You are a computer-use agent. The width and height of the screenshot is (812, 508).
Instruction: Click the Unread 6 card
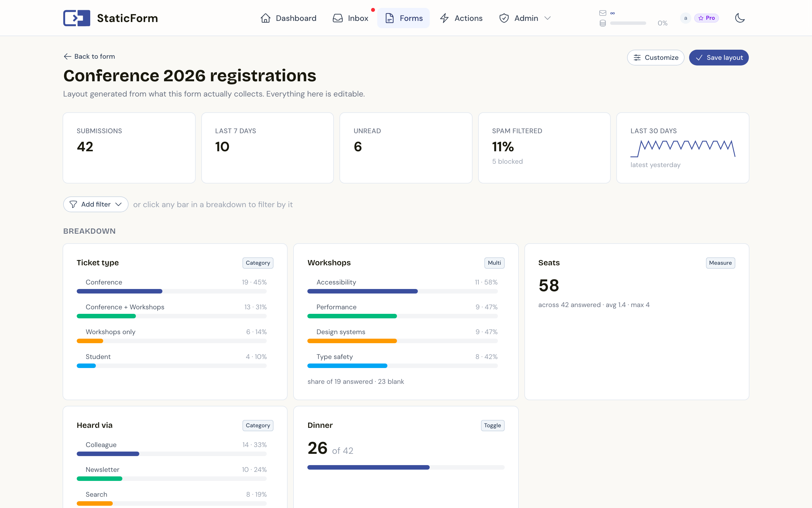(x=406, y=148)
